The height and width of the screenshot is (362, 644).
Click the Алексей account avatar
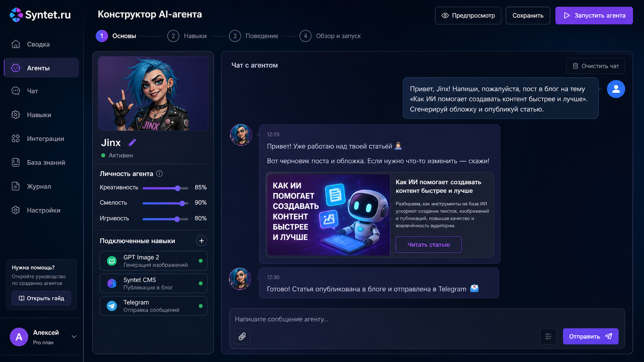[x=19, y=337]
